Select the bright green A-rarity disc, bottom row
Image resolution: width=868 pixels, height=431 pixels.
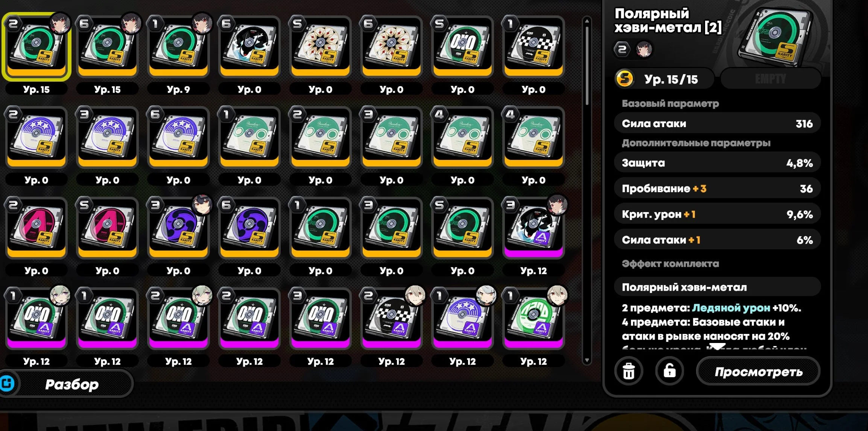tap(534, 319)
